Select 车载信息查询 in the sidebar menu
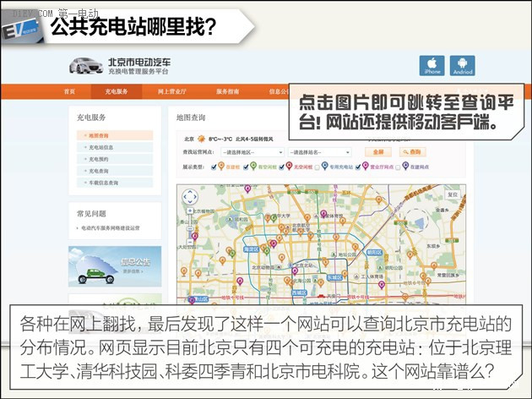 coord(115,183)
